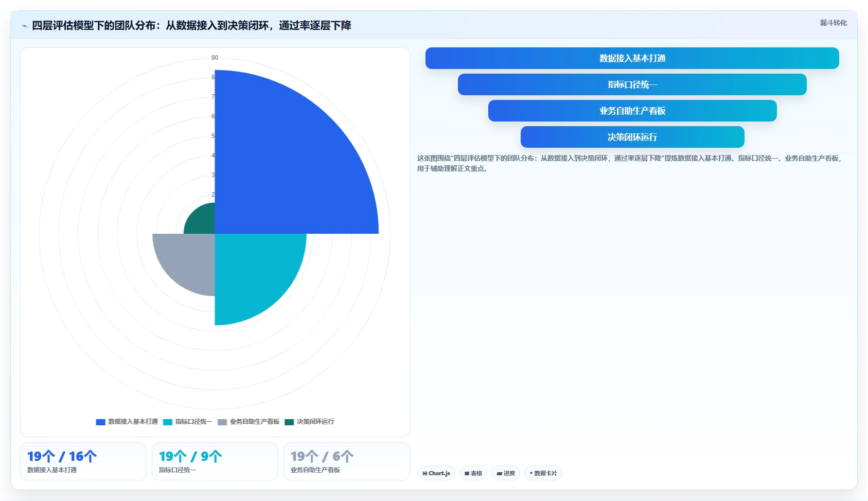Viewport: 868px width, 501px height.
Task: Open the 19个 / 9个 stat card
Action: point(215,461)
